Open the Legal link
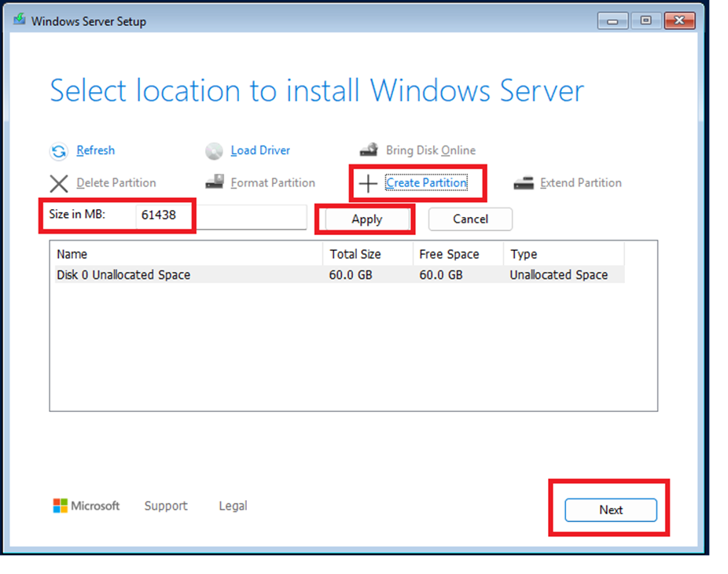The height and width of the screenshot is (574, 728). click(x=233, y=506)
